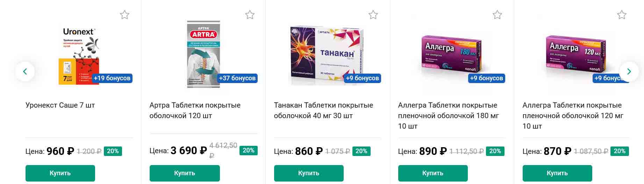Screen dimensions: 644x184
Task: Open Танакан Таблетки 40 мг title link
Action: click(323, 110)
